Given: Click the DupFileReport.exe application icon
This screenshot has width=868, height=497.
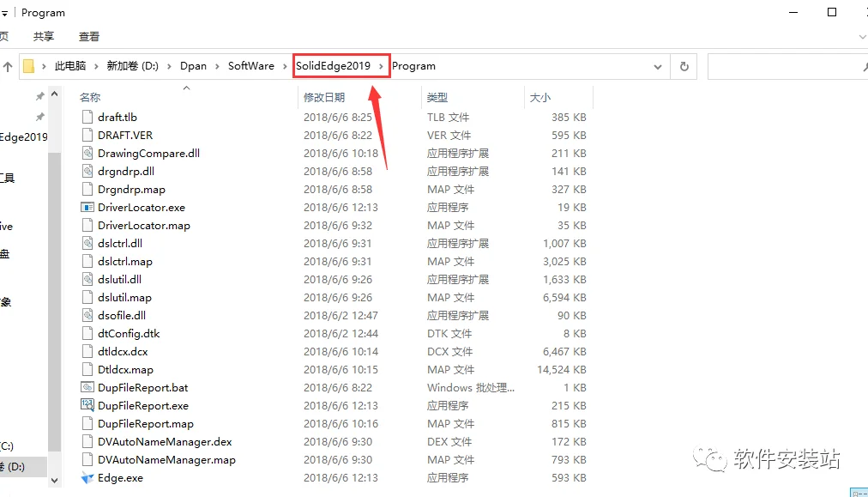Looking at the screenshot, I should click(87, 405).
